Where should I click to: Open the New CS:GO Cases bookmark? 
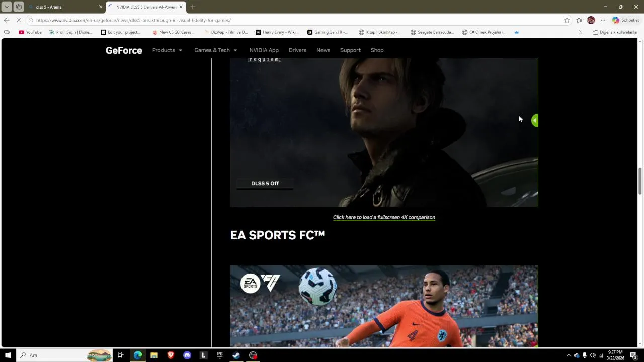173,32
